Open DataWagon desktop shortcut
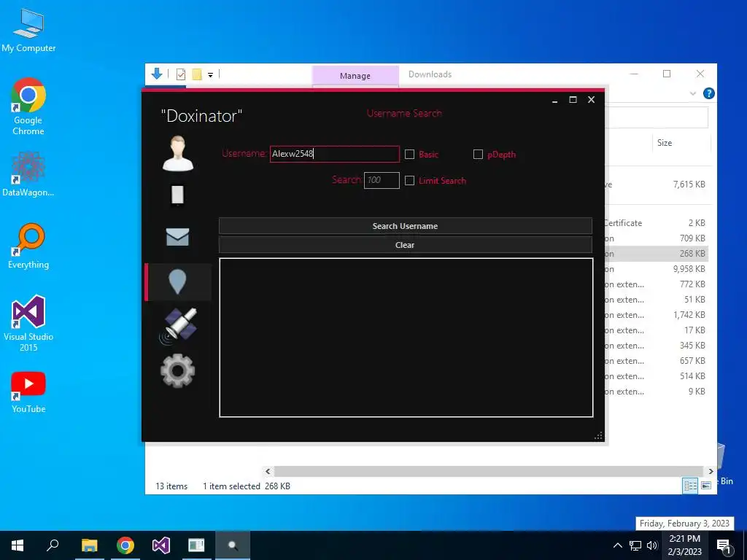 [28, 174]
